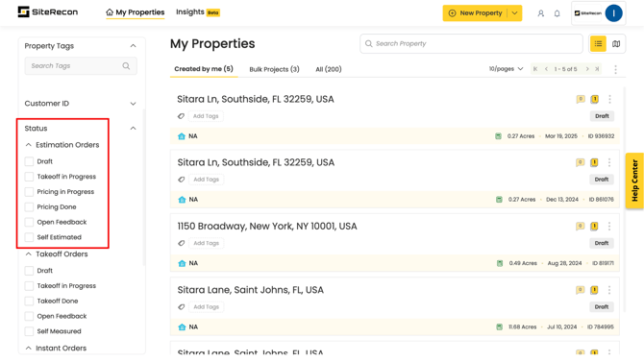Check Draft under Takeoff Orders
The image size is (644, 362).
(x=29, y=271)
